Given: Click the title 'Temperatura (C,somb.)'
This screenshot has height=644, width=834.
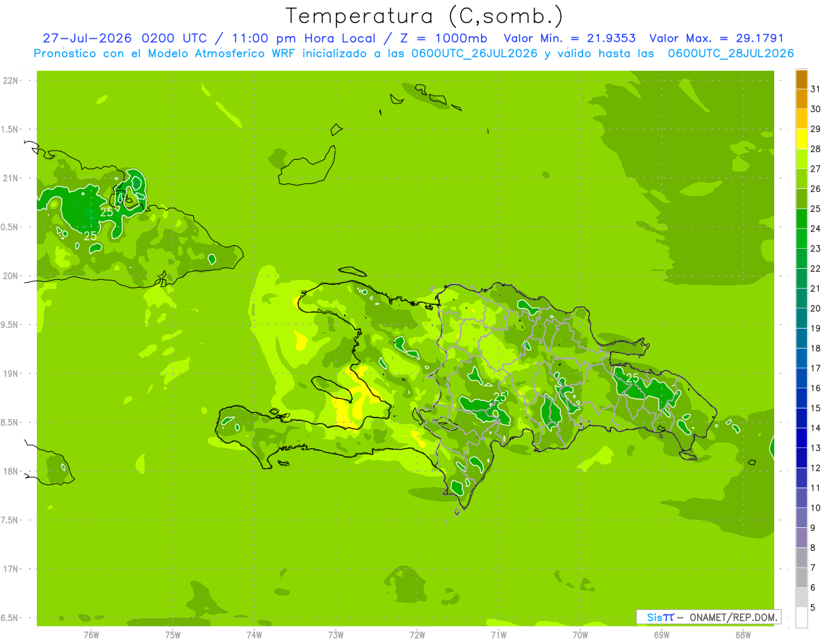Looking at the screenshot, I should point(424,15).
